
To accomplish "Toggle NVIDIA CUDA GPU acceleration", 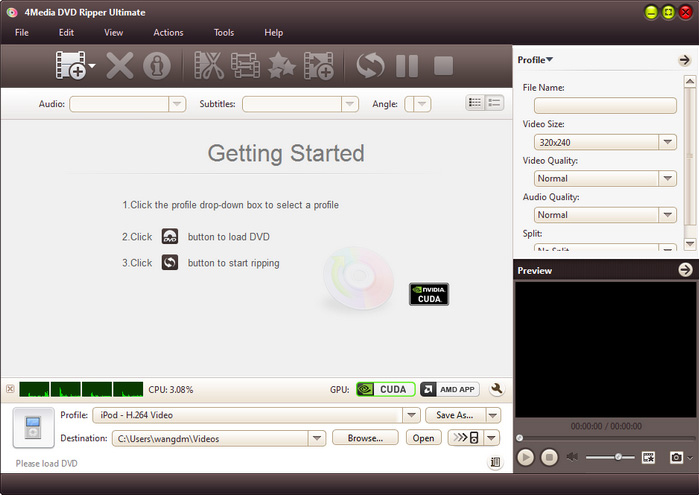I will (385, 390).
